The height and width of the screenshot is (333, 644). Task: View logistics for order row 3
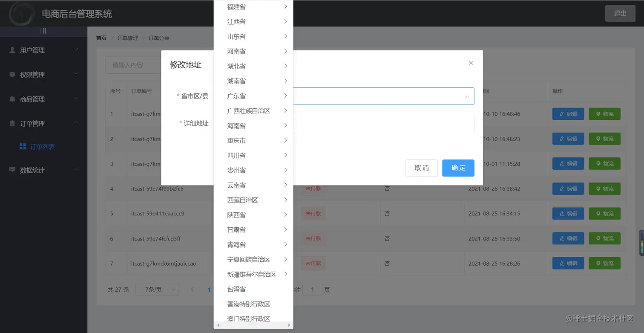point(604,164)
